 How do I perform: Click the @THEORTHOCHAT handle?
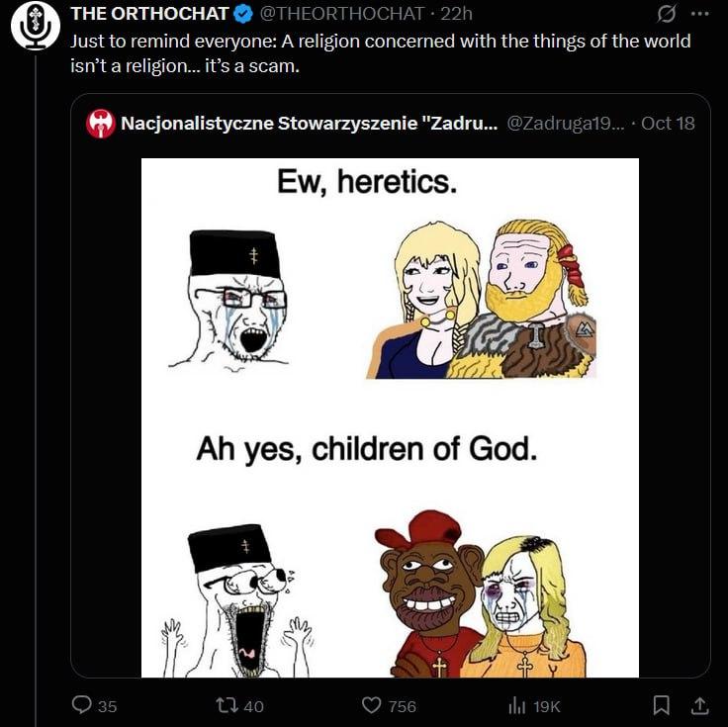pyautogui.click(x=343, y=14)
